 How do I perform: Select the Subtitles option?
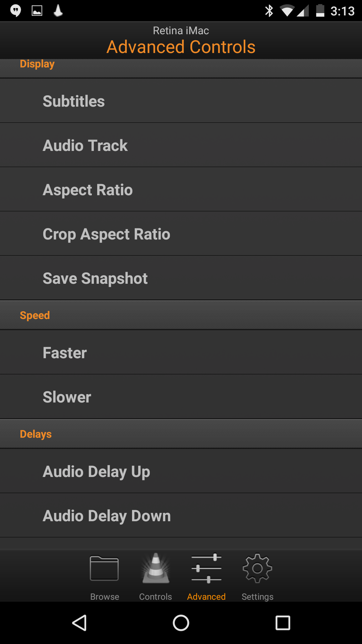pos(181,101)
